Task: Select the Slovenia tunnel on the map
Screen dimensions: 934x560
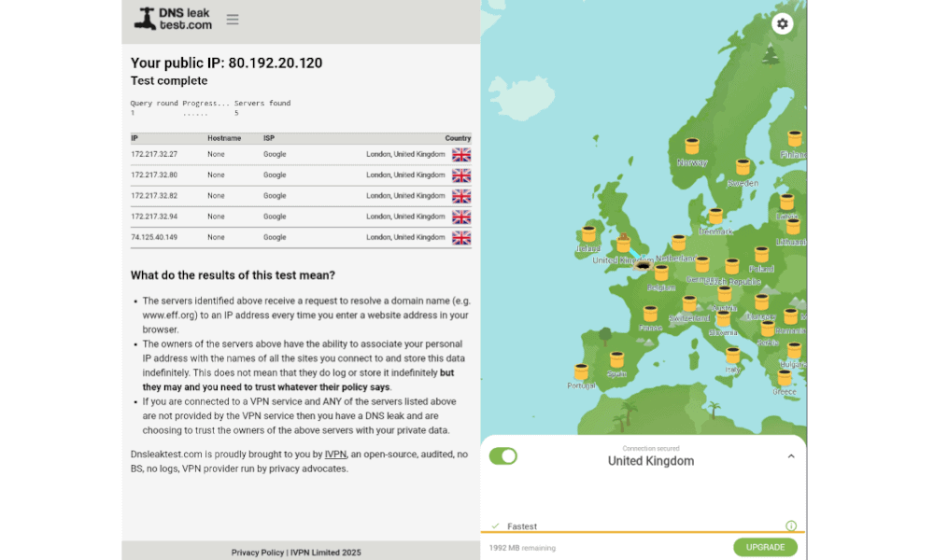Action: (723, 319)
